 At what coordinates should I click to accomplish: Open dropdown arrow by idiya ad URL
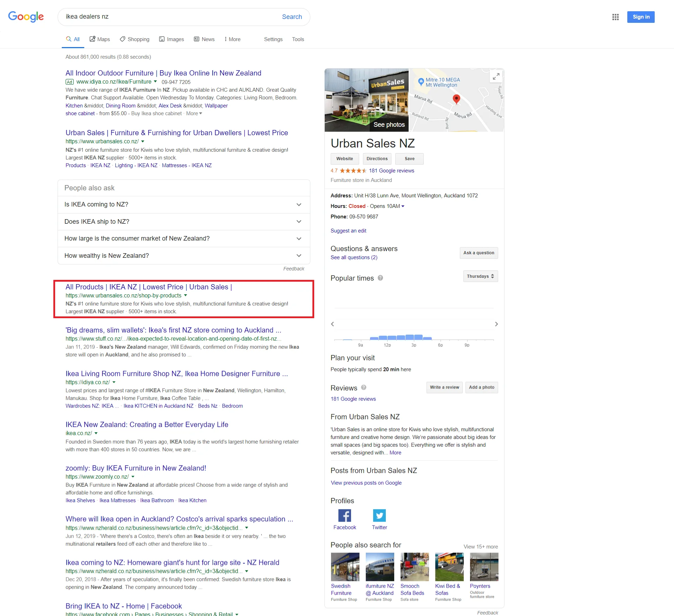(155, 81)
